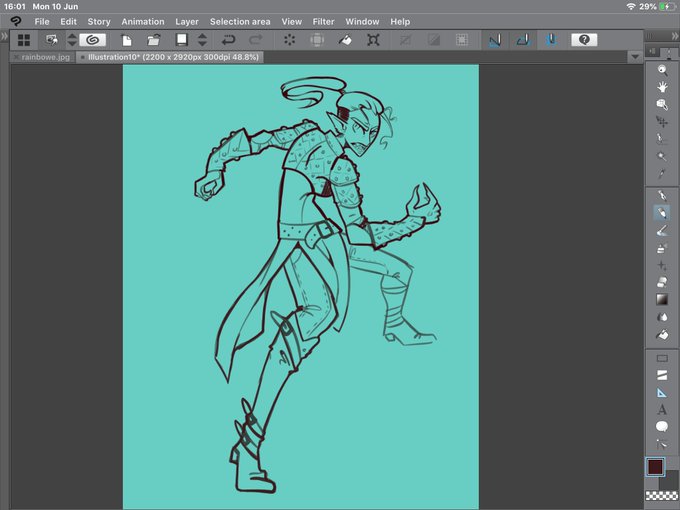Select the Operation object tool
Viewport: 680px width, 510px height.
[662, 105]
